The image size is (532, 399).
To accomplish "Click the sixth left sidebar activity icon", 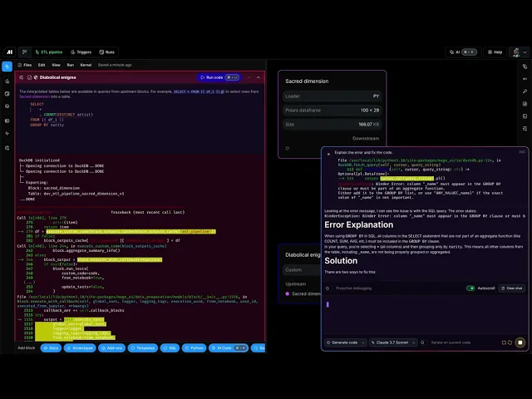I will click(7, 133).
